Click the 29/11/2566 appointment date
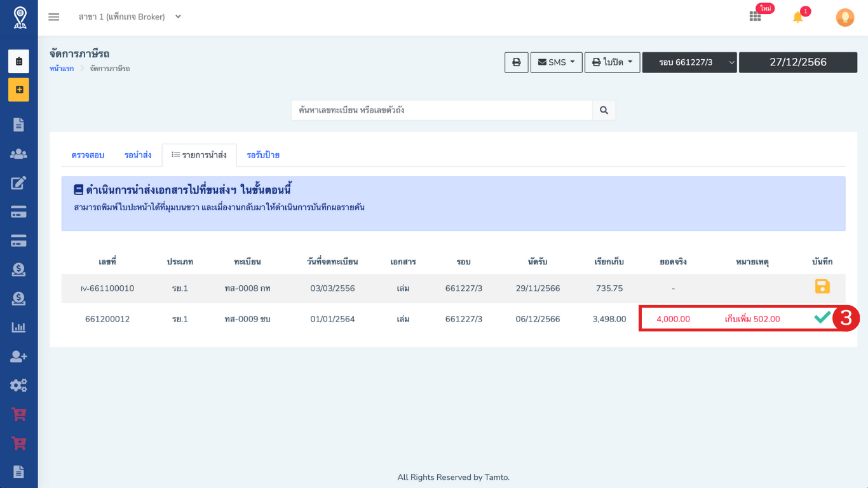Image resolution: width=868 pixels, height=488 pixels. 538,288
